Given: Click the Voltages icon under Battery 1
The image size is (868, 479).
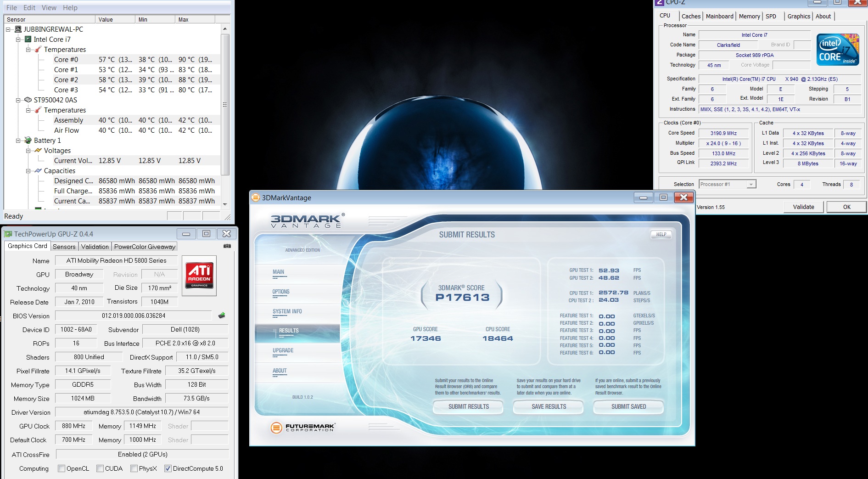Looking at the screenshot, I should click(38, 151).
